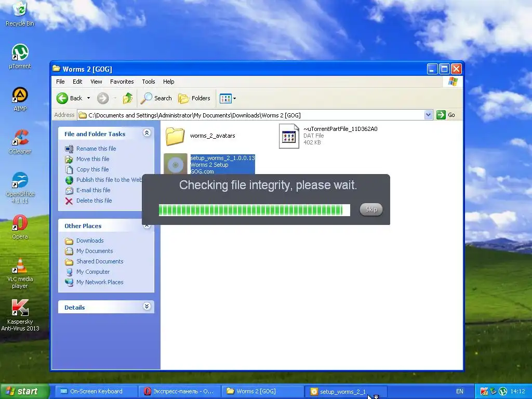Click the Start button
The width and height of the screenshot is (532, 399).
24,391
